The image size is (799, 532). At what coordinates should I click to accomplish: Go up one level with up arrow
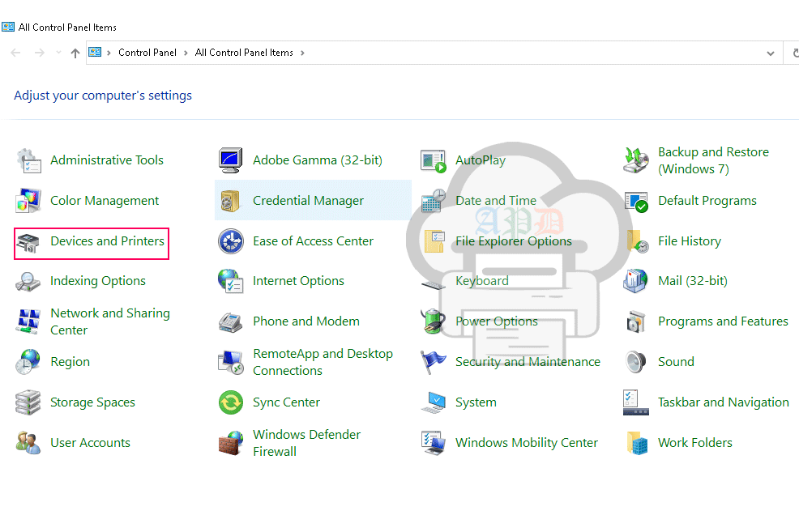(x=75, y=53)
